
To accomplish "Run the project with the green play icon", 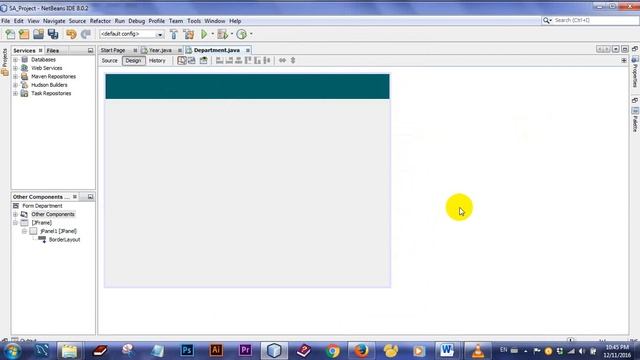I will [x=204, y=34].
